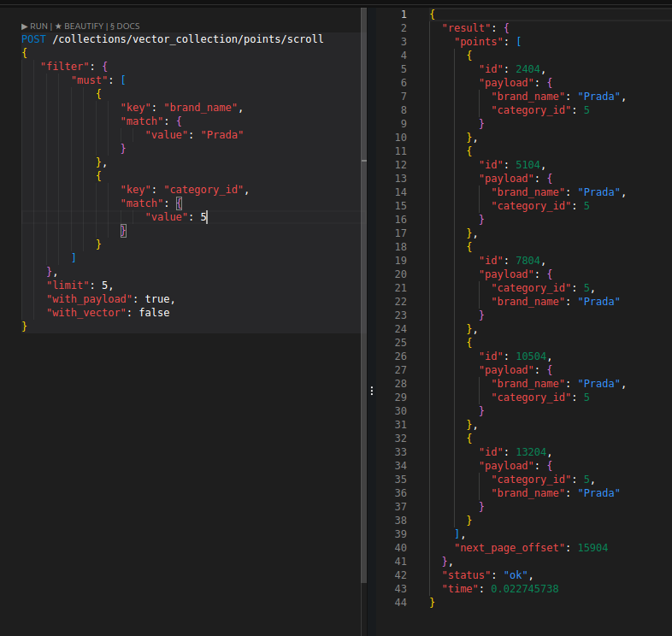This screenshot has width=672, height=636.
Task: Place cursor on POST method keyword
Action: point(34,39)
